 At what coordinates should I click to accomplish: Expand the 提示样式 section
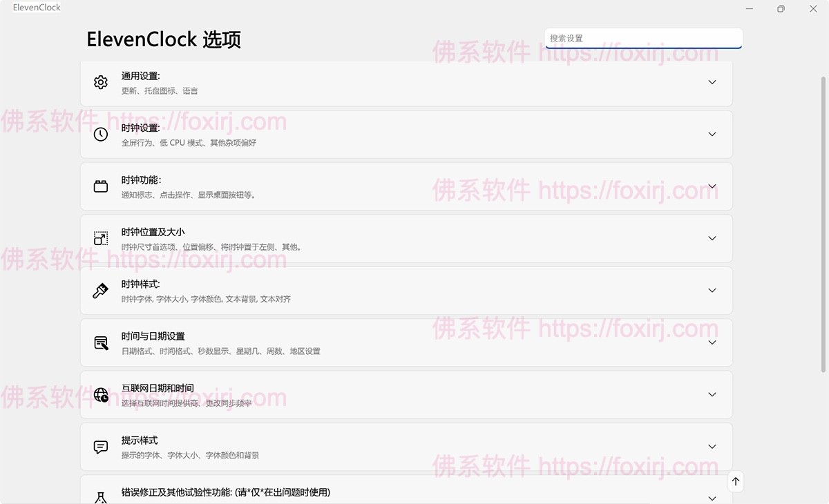tap(712, 447)
